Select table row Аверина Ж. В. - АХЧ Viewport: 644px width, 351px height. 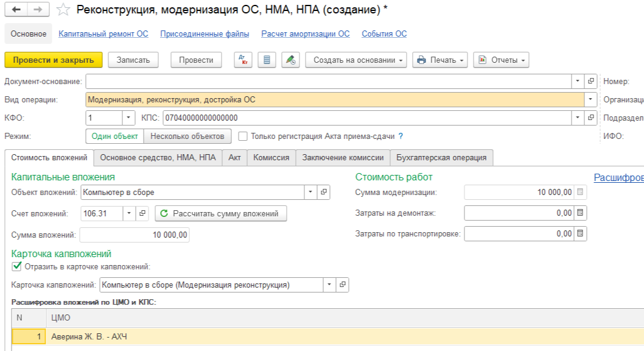pyautogui.click(x=327, y=336)
